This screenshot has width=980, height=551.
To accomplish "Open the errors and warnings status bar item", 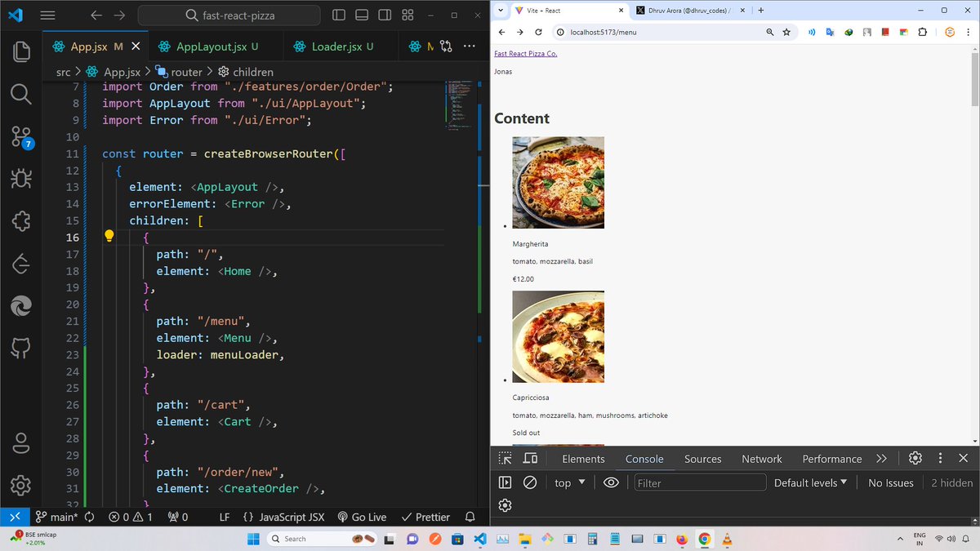I will click(131, 517).
